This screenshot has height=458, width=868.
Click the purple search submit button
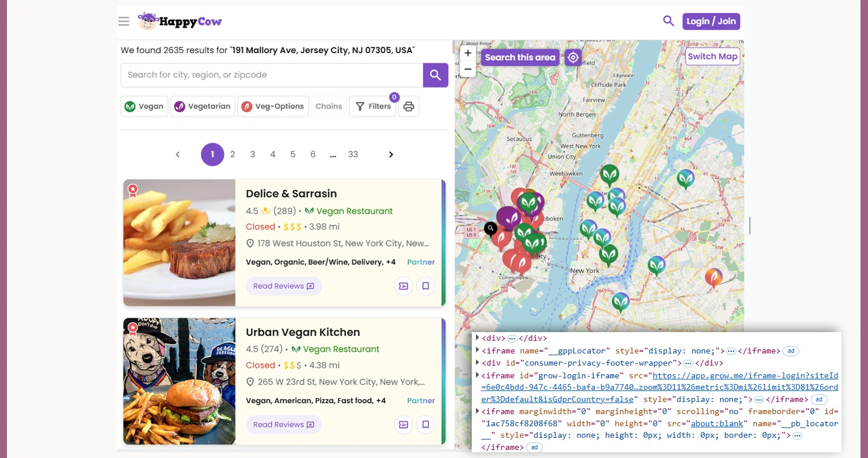[435, 75]
